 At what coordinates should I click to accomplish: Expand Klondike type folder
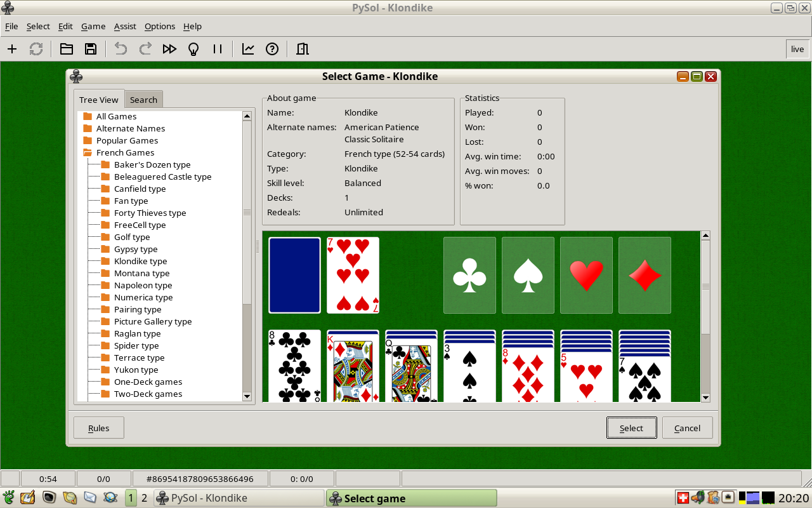pyautogui.click(x=105, y=261)
